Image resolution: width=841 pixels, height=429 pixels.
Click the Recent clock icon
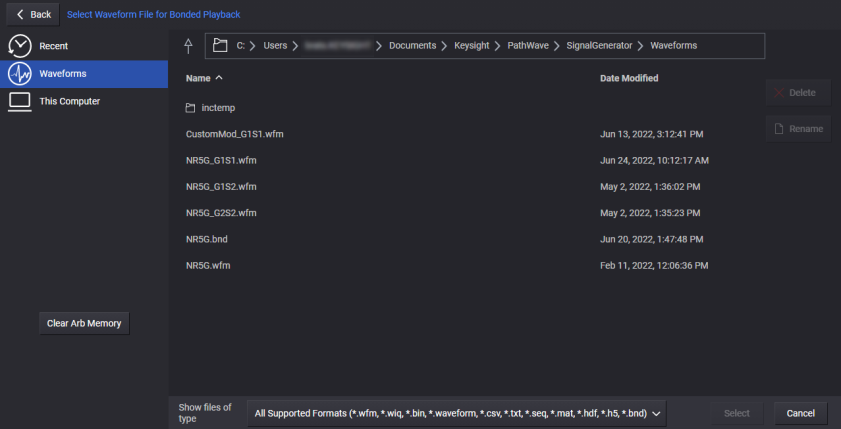click(x=20, y=46)
